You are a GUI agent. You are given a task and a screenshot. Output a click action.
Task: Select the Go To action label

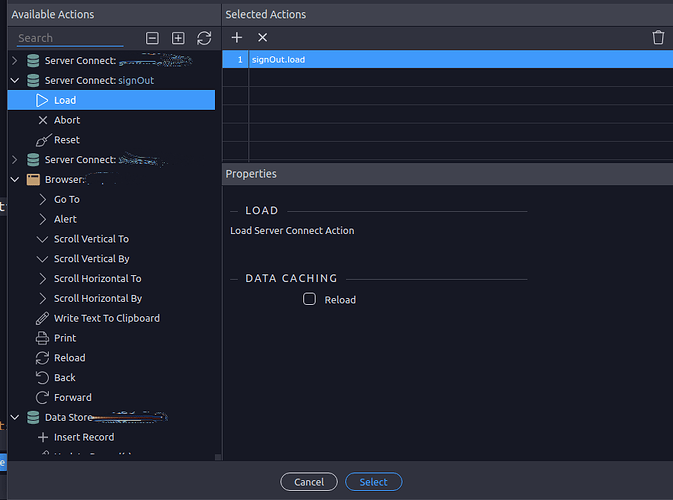coord(67,200)
